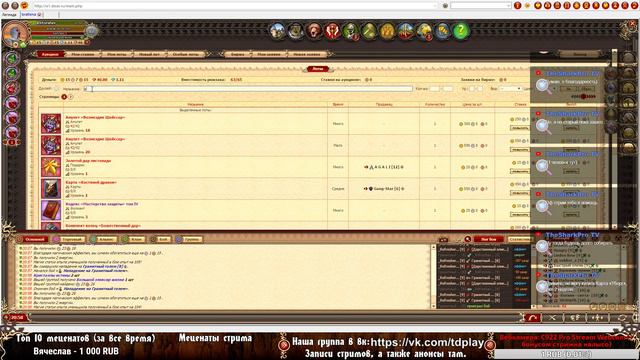Switch to the Группа chat tab
Viewport: 640px width, 360px height.
(x=189, y=239)
